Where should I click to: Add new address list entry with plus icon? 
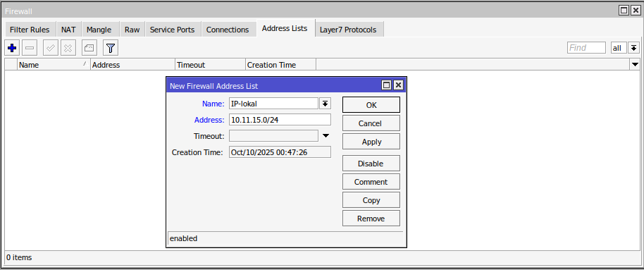click(x=12, y=48)
